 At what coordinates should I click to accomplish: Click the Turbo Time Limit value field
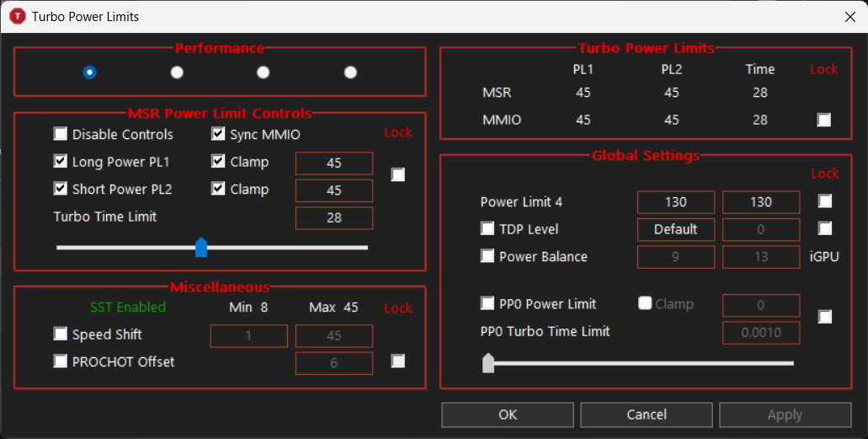click(x=334, y=218)
